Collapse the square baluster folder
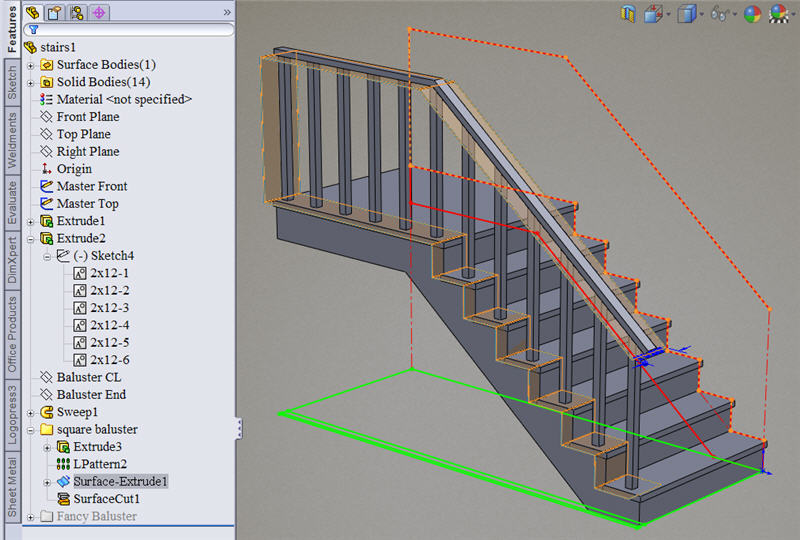Screen dimensions: 800x540 pos(31,430)
